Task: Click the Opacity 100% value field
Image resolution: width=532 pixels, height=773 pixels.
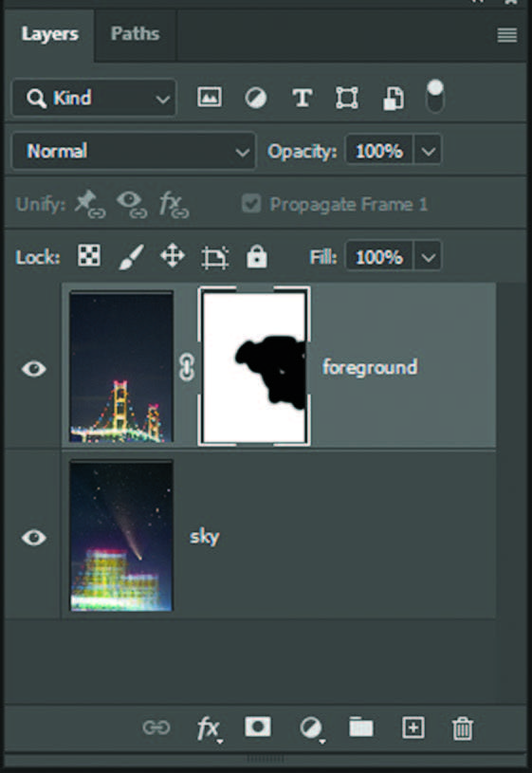Action: 379,150
